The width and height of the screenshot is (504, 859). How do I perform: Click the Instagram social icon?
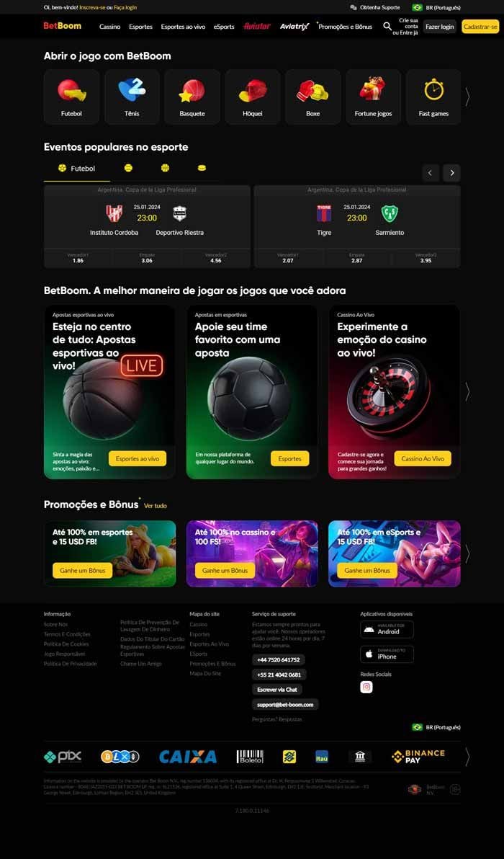[x=366, y=687]
